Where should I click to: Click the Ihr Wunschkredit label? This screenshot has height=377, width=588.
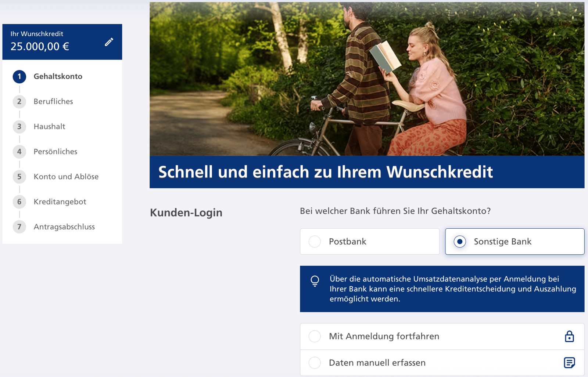[37, 34]
